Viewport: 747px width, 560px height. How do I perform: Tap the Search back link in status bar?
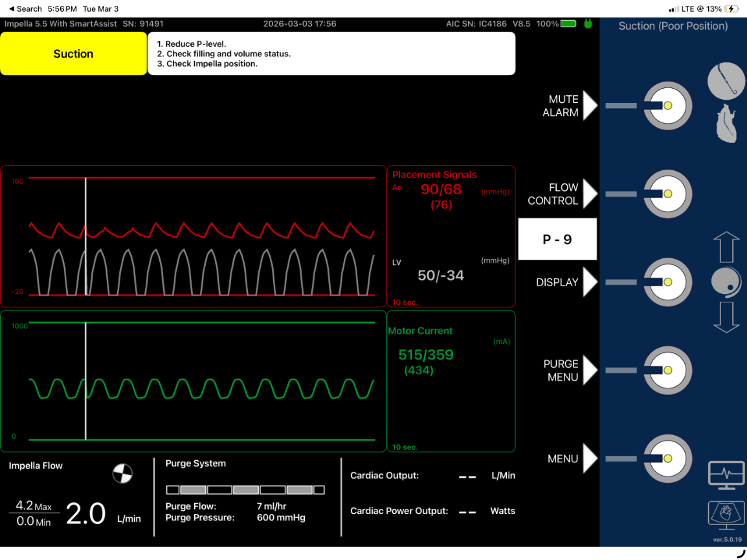[x=25, y=8]
